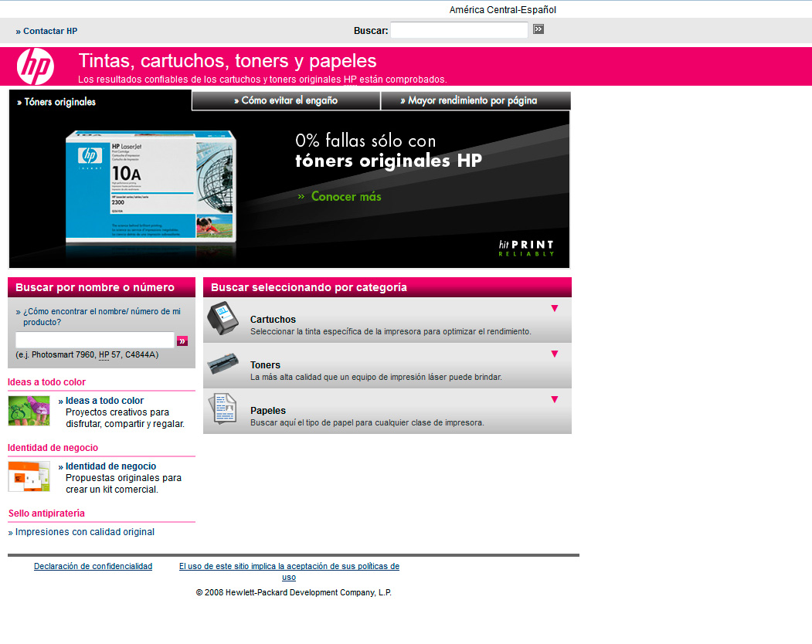Click the Papeles category title
Viewport: 812px width, 644px height.
(x=268, y=411)
